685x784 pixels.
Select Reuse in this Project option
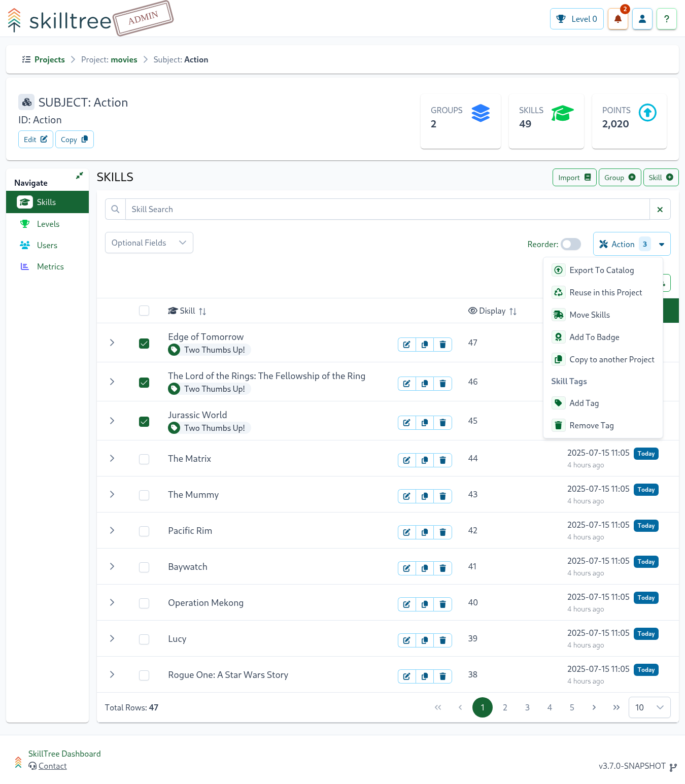603,292
